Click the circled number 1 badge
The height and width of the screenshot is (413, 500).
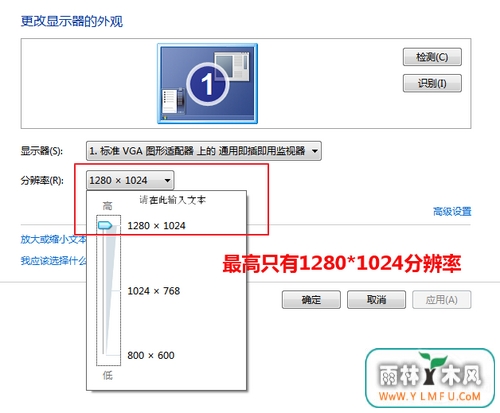[208, 84]
